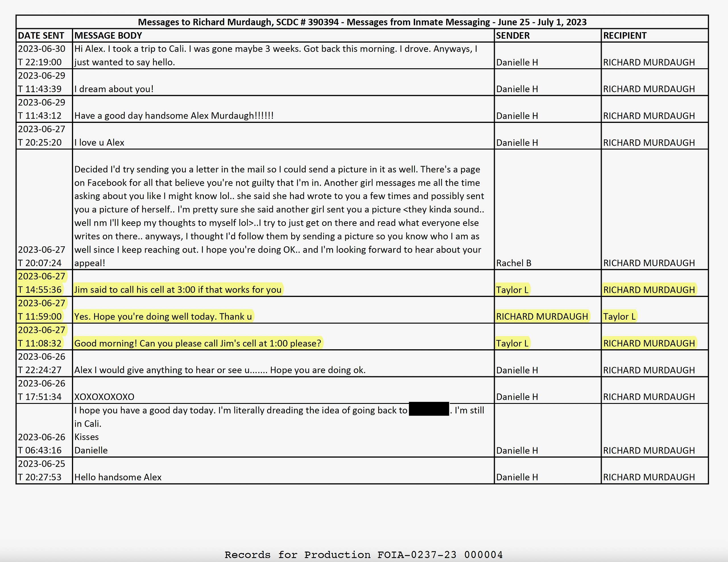
Task: Click the MESSAGE BODY column header
Action: (108, 35)
